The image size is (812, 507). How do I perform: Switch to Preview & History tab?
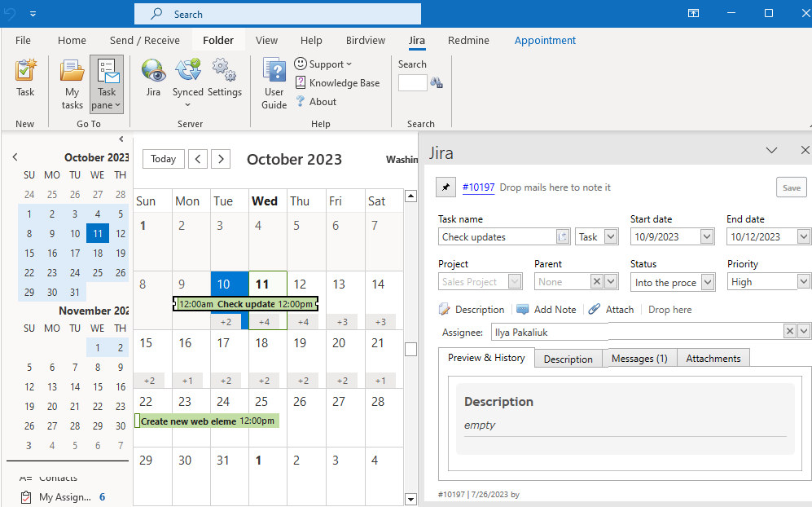pyautogui.click(x=486, y=358)
